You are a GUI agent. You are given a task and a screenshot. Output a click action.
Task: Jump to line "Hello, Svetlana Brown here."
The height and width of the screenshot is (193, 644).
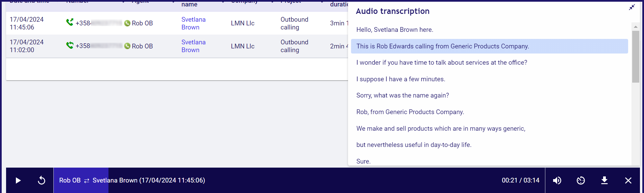395,30
